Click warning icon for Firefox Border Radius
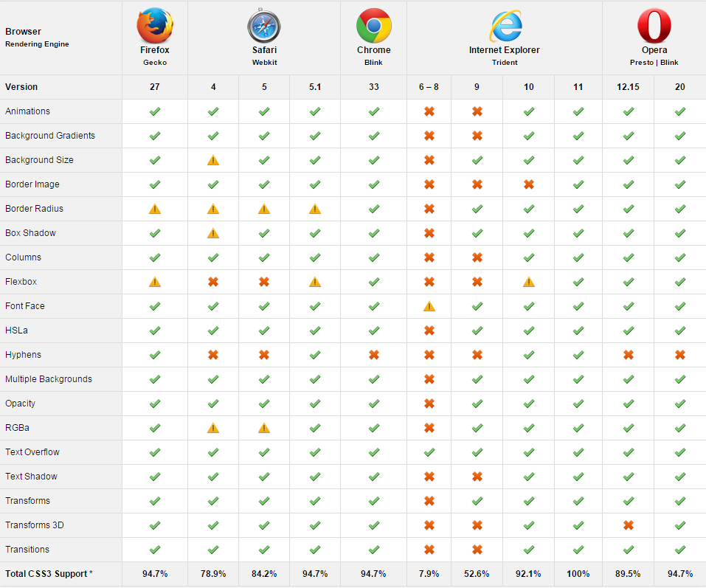This screenshot has width=706, height=588. coord(155,209)
